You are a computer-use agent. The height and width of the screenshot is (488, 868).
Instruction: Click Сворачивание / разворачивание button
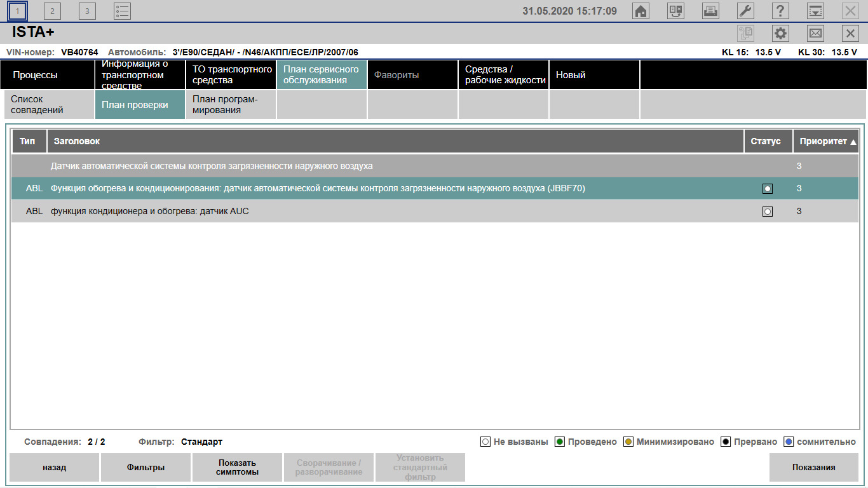[x=329, y=467]
